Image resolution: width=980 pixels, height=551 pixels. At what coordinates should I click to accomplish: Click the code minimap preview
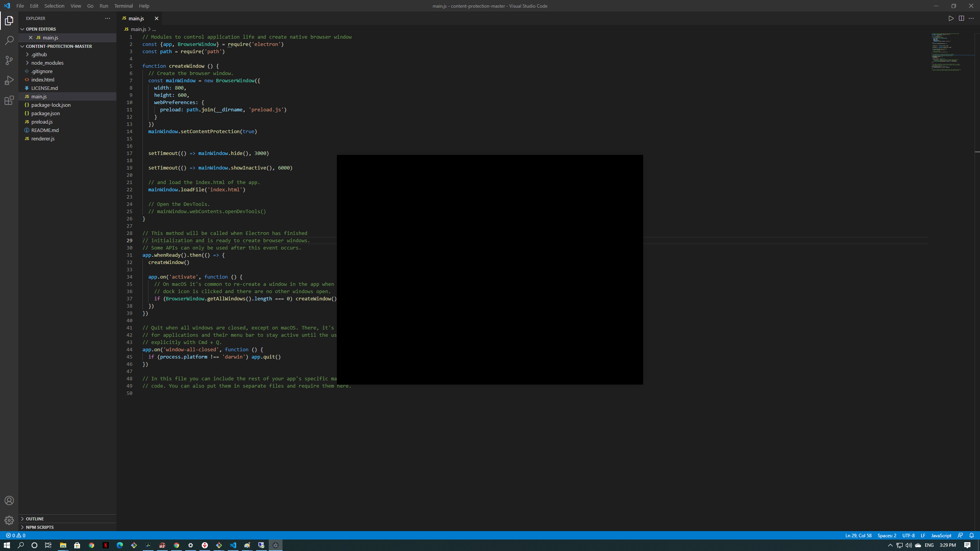952,52
